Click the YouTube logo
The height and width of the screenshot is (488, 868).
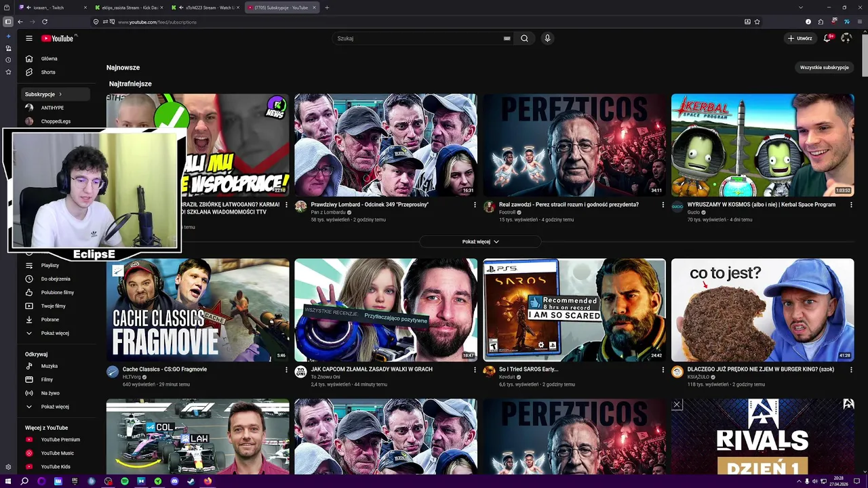pos(58,39)
